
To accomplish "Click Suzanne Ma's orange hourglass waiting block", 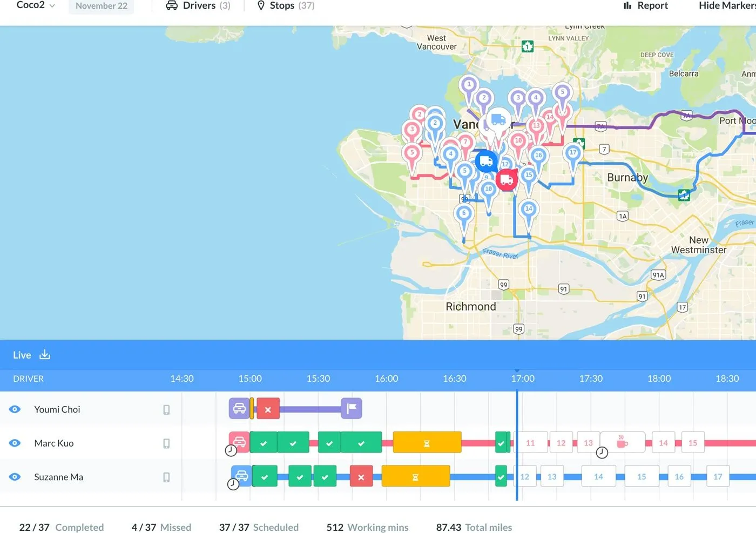I will point(415,476).
